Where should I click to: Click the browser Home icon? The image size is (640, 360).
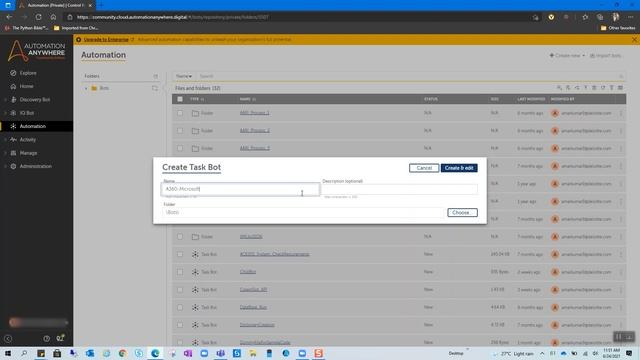tap(53, 17)
